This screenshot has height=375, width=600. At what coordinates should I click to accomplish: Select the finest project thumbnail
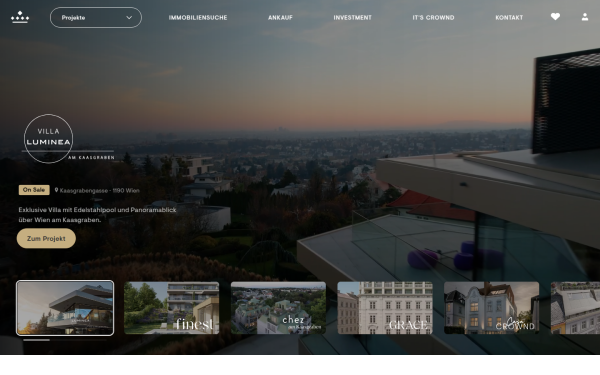pos(171,308)
